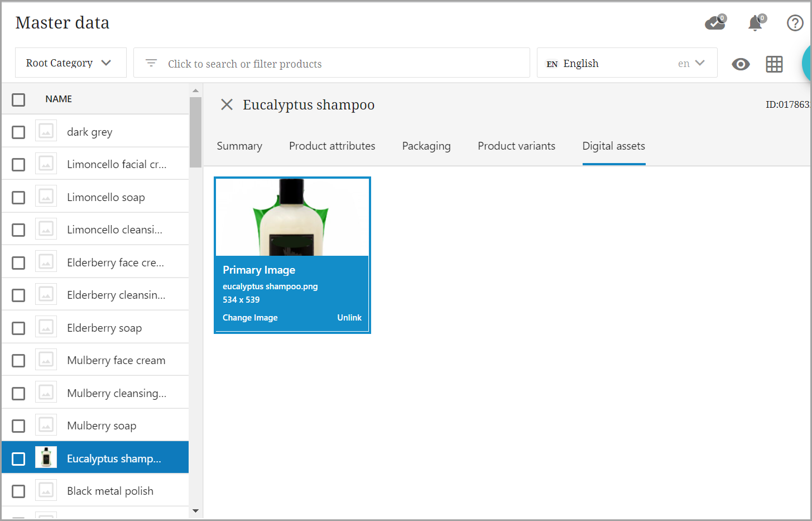Switch to grid view layout
Image resolution: width=812 pixels, height=521 pixels.
click(774, 64)
